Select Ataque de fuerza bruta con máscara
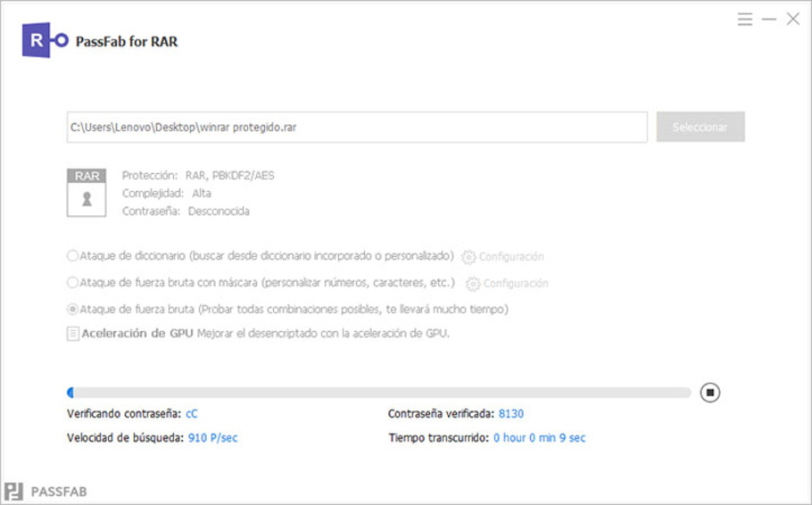 click(72, 282)
